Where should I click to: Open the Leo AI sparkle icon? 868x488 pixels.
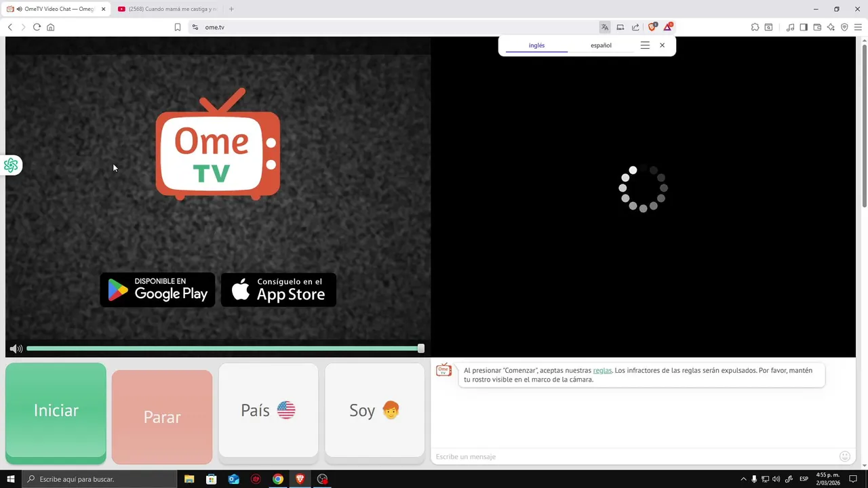(x=831, y=27)
